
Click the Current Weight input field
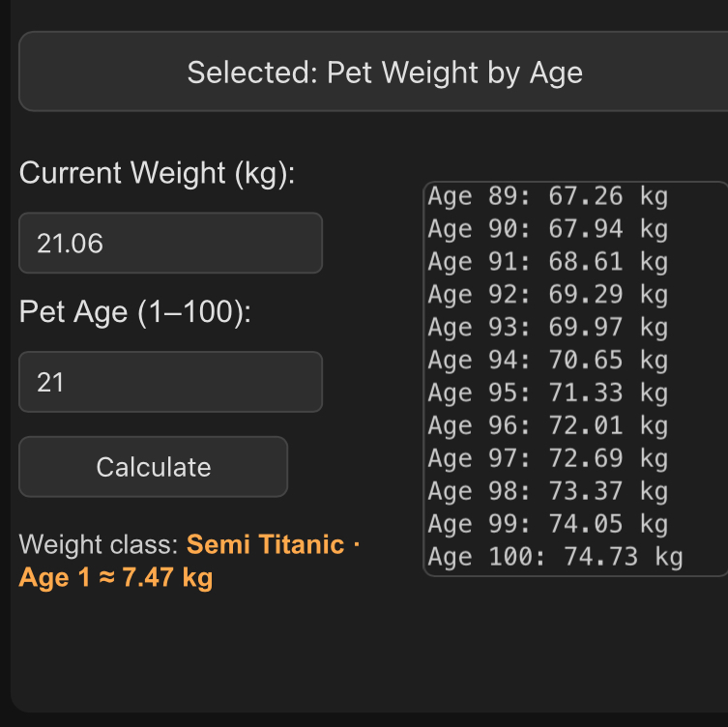(170, 244)
